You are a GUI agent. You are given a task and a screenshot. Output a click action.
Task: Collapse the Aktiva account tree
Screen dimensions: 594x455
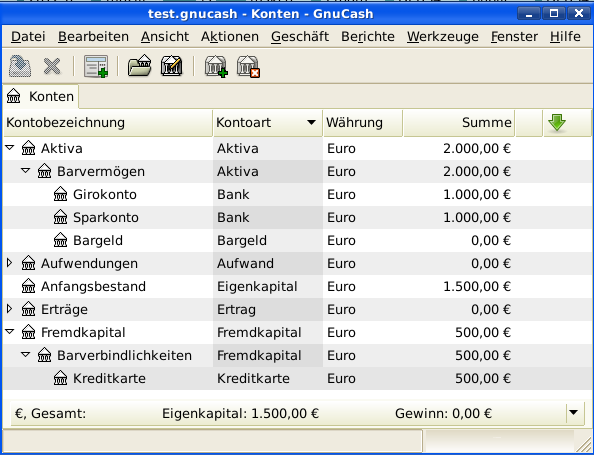click(x=10, y=147)
